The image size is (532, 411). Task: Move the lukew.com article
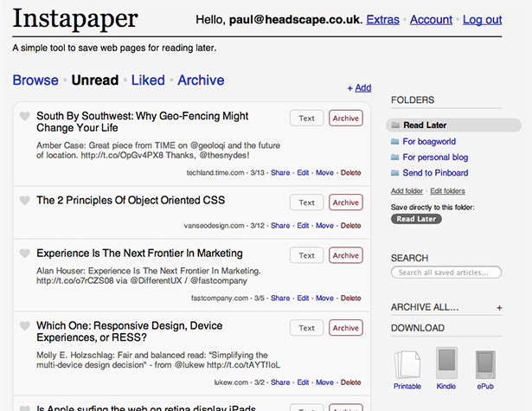[x=324, y=382]
